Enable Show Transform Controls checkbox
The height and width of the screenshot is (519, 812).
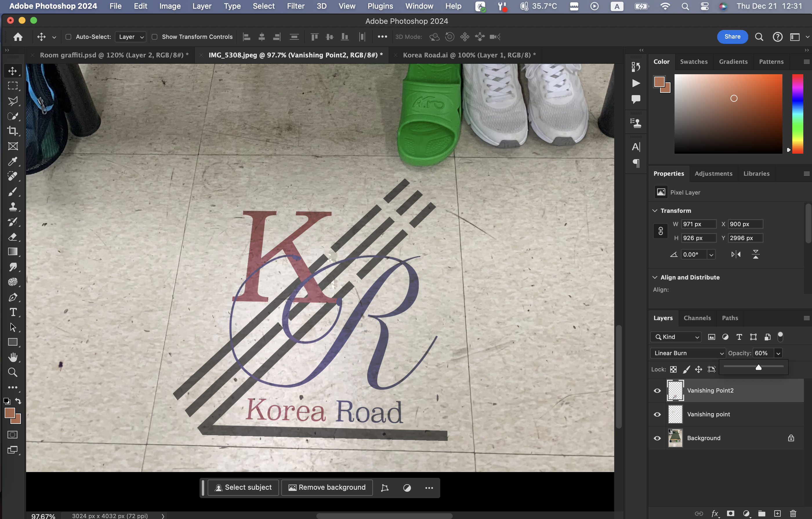pos(155,37)
